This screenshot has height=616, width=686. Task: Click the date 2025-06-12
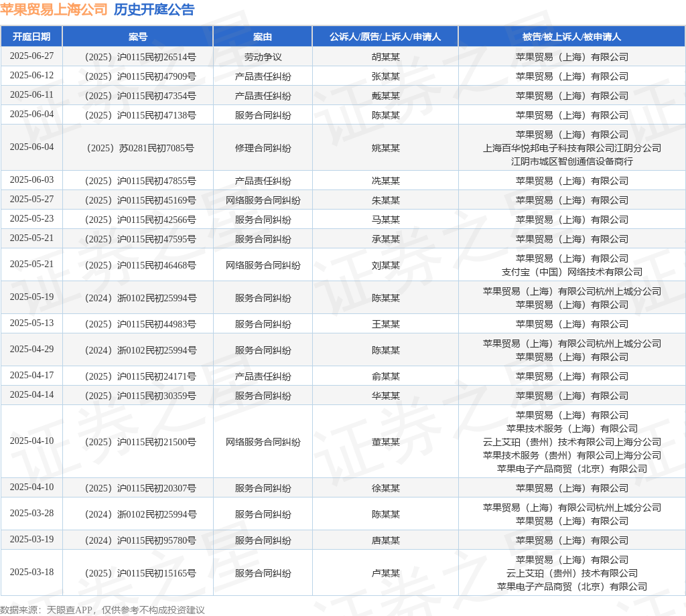click(x=31, y=75)
